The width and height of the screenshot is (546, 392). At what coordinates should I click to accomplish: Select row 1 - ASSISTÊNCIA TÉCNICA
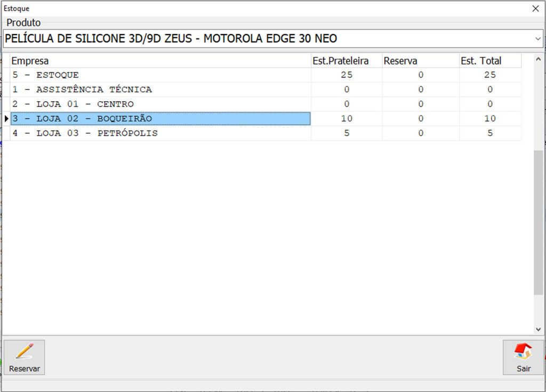[160, 89]
